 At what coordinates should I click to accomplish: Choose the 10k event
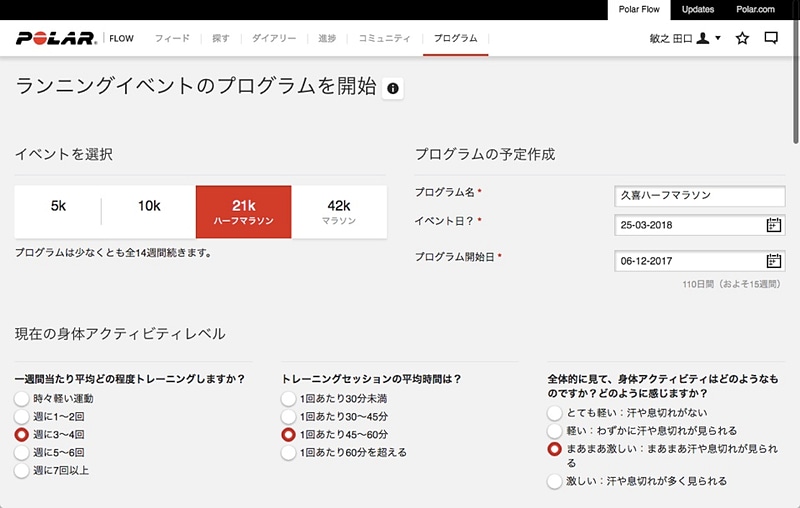point(148,212)
